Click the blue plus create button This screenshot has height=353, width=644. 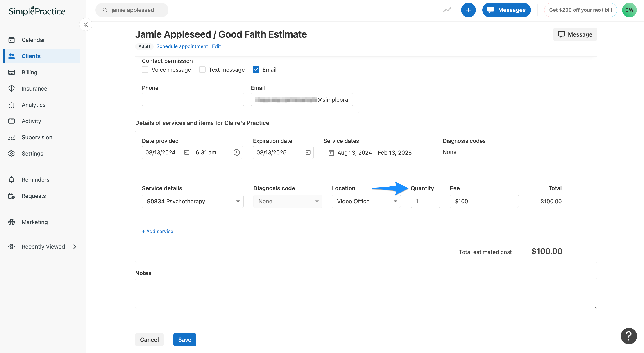click(x=468, y=10)
